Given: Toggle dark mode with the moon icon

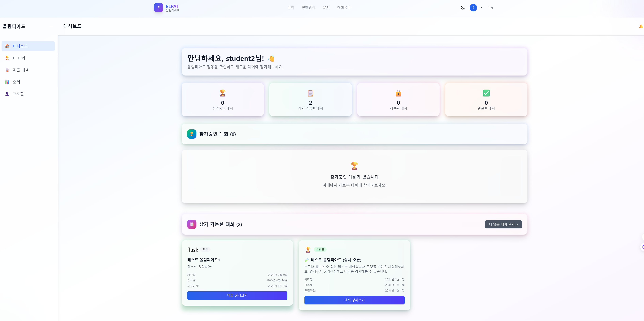Looking at the screenshot, I should (x=463, y=8).
